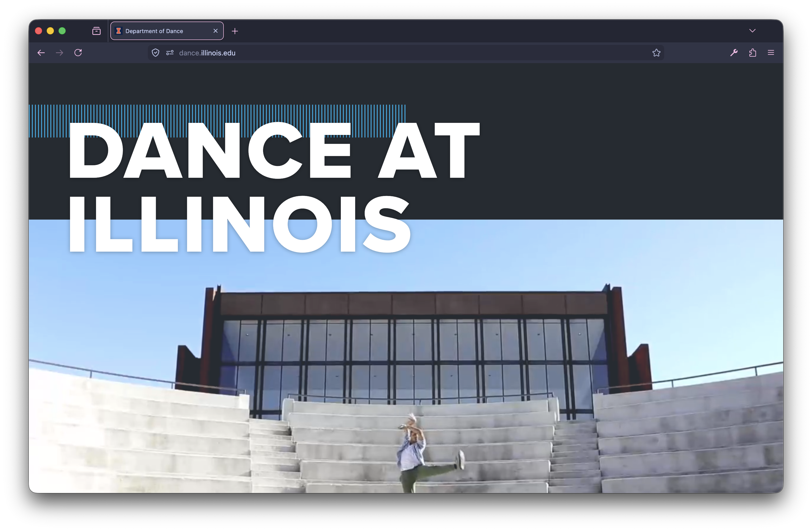The width and height of the screenshot is (812, 531).
Task: Click the blue striped banner decoration
Action: pos(218,113)
